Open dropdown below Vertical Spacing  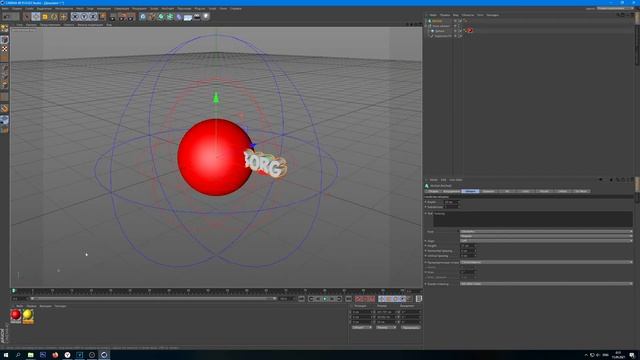(546, 262)
